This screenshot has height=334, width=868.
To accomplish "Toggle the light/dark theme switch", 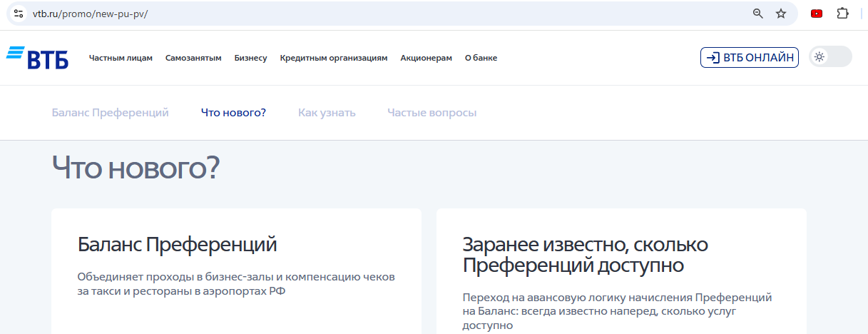I will [830, 57].
